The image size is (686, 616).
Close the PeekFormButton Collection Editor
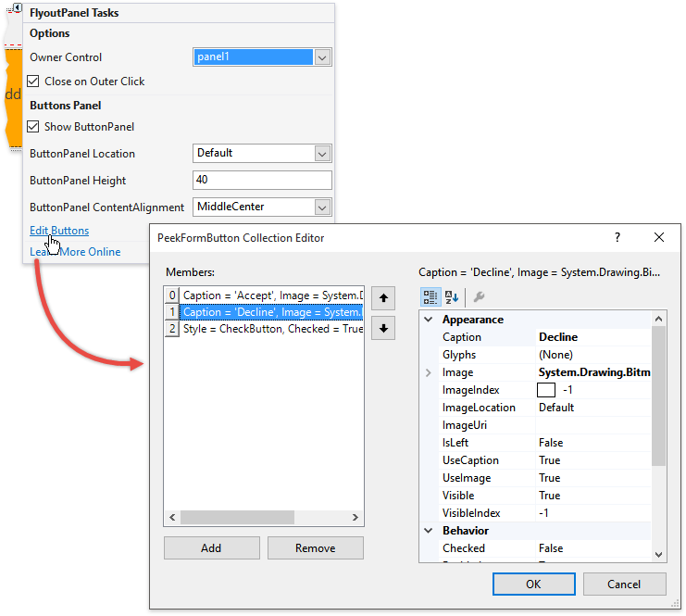[x=659, y=237]
